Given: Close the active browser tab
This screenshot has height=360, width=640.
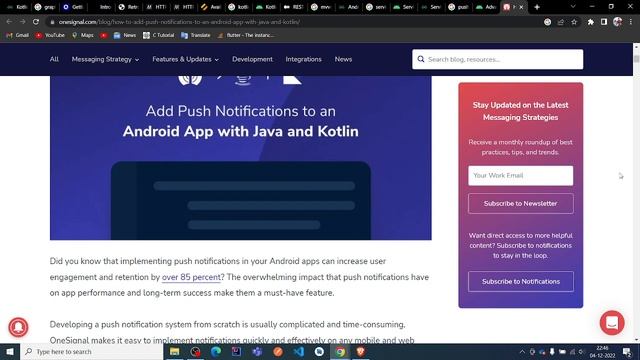Looking at the screenshot, I should click(521, 7).
